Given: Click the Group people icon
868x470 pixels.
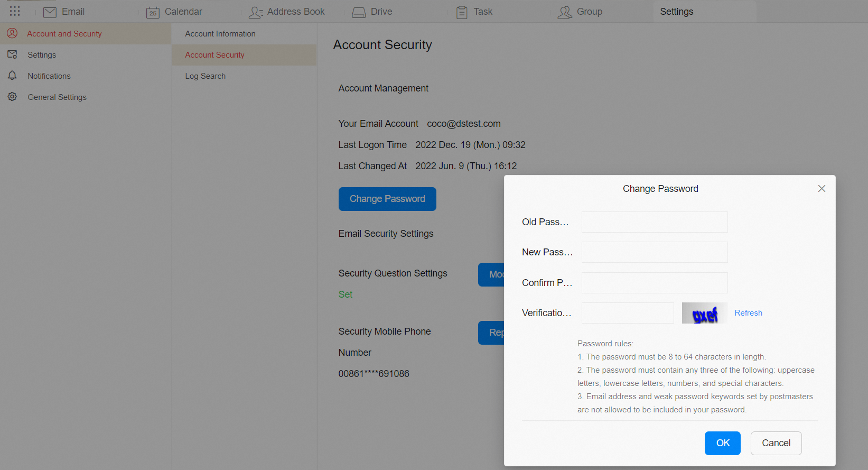Looking at the screenshot, I should click(565, 12).
